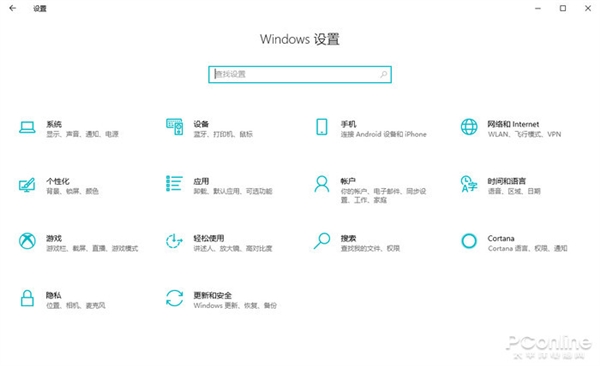Screen dimensions: 600x366
Task: Select the Cortana title text
Action: pos(501,238)
